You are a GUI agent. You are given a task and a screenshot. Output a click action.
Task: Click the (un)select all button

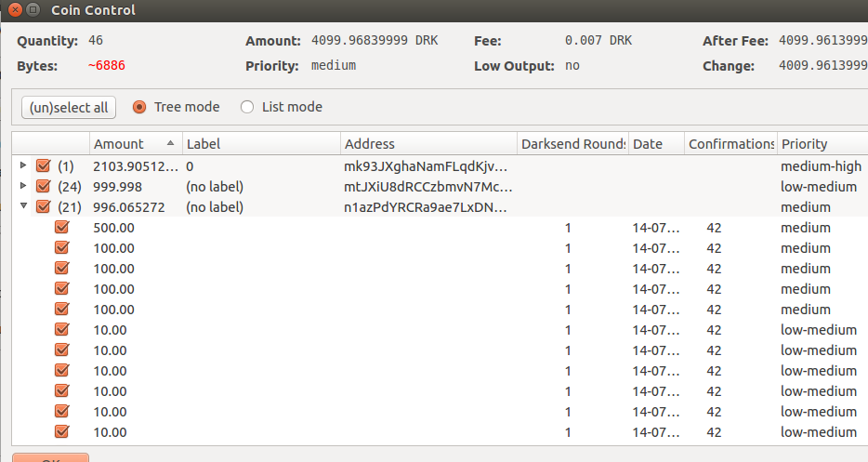pos(69,108)
